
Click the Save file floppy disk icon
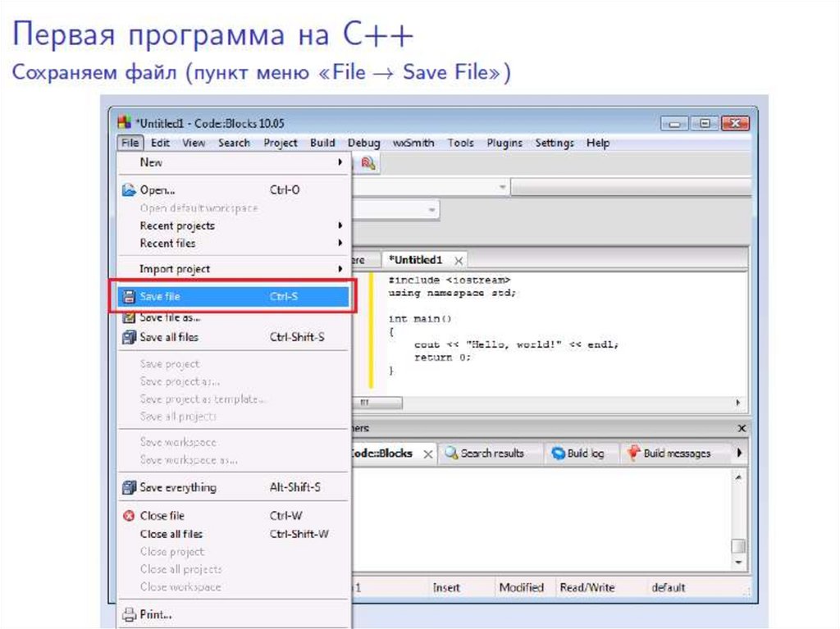click(129, 296)
